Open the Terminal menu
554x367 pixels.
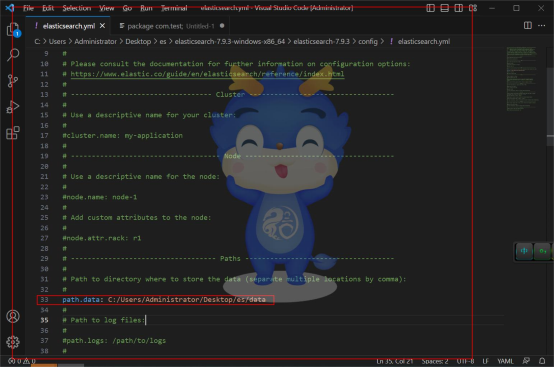[x=174, y=8]
